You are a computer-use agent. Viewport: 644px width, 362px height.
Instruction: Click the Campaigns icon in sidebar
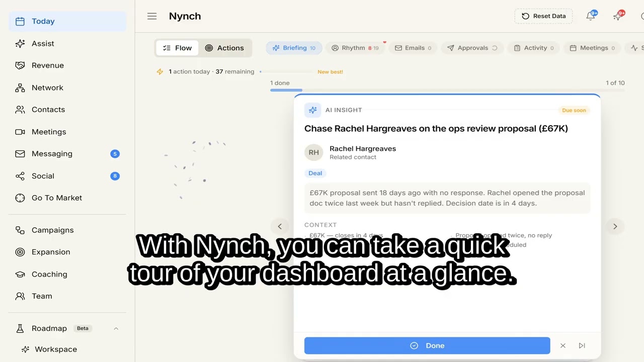click(x=20, y=230)
